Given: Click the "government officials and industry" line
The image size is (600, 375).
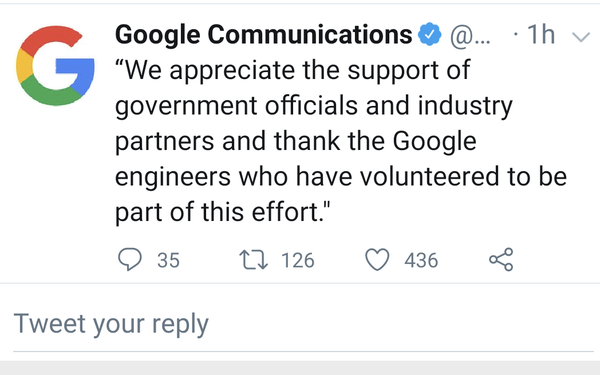Looking at the screenshot, I should pos(314,106).
